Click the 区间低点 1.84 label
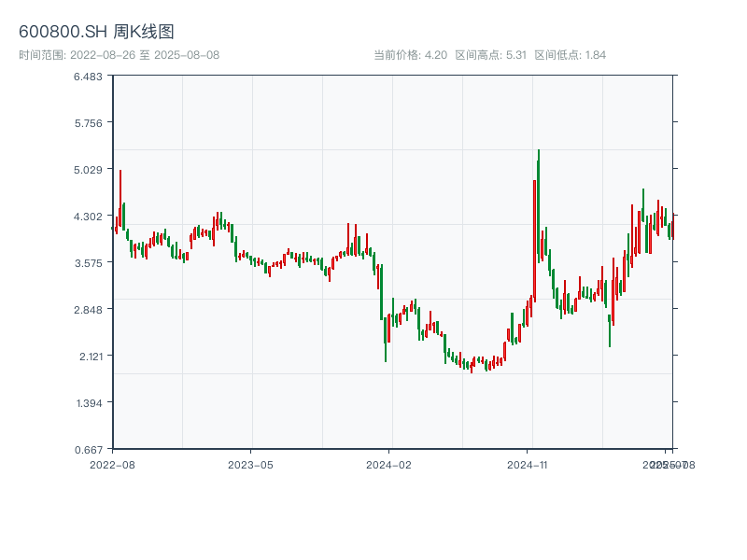This screenshot has height=560, width=747. point(570,55)
